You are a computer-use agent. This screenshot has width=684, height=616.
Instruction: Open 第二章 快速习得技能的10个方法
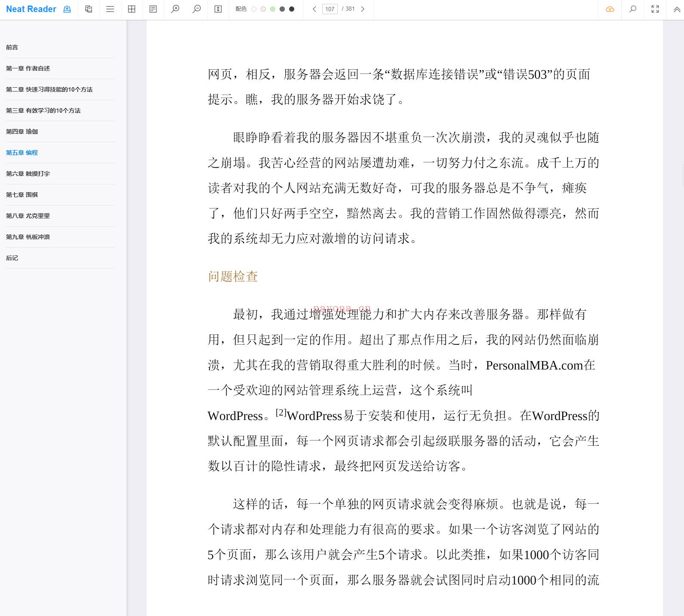pyautogui.click(x=49, y=89)
